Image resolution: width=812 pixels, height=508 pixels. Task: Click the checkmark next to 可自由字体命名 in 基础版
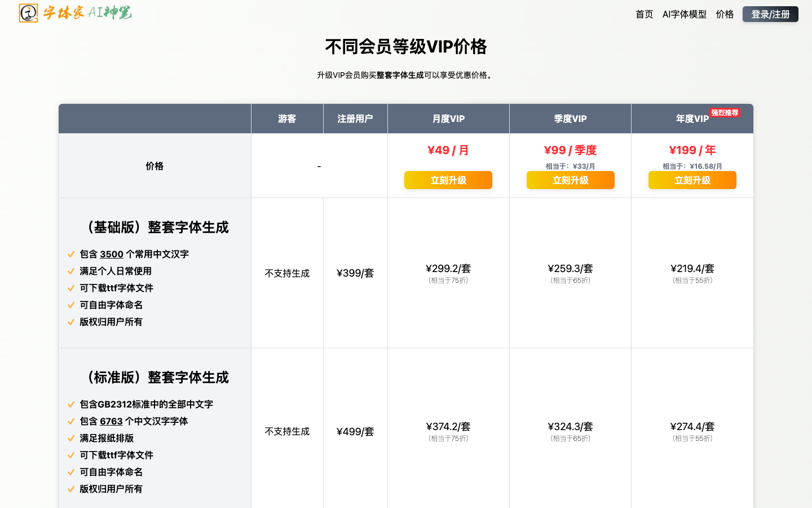[71, 305]
